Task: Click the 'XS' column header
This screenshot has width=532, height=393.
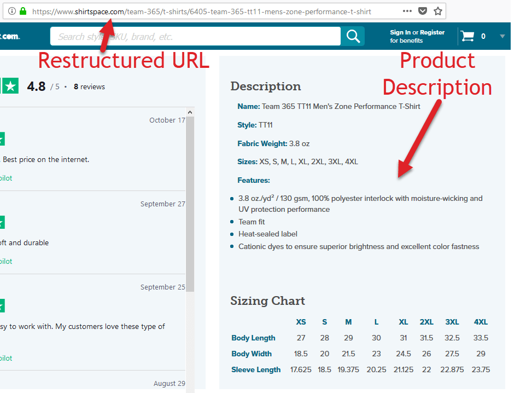Action: tap(301, 322)
